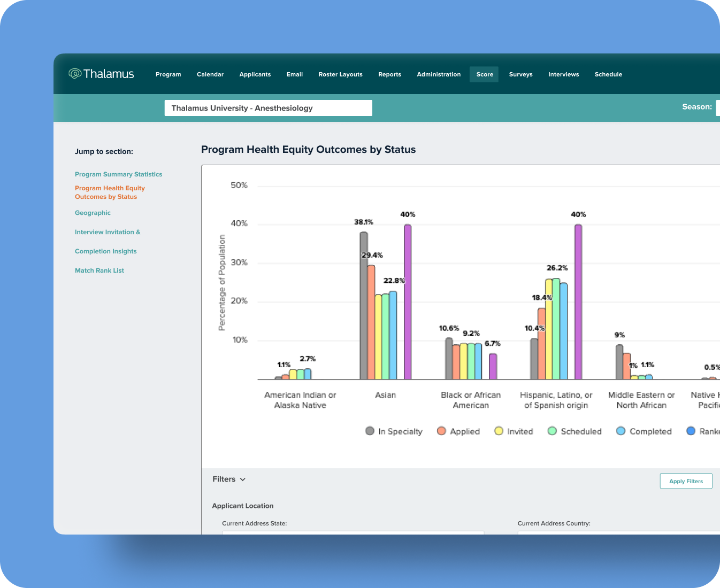The image size is (720, 588).
Task: Click the Scheduled legend circle
Action: [x=552, y=431]
